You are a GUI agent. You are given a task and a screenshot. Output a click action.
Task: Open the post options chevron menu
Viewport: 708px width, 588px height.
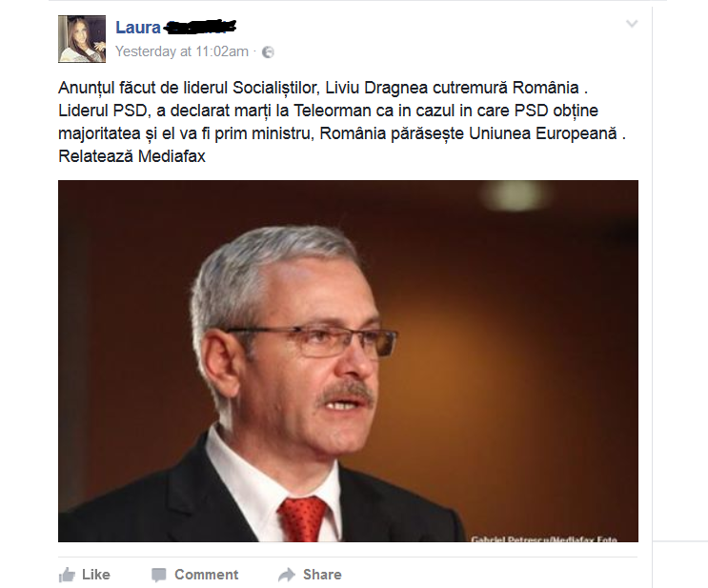click(632, 24)
